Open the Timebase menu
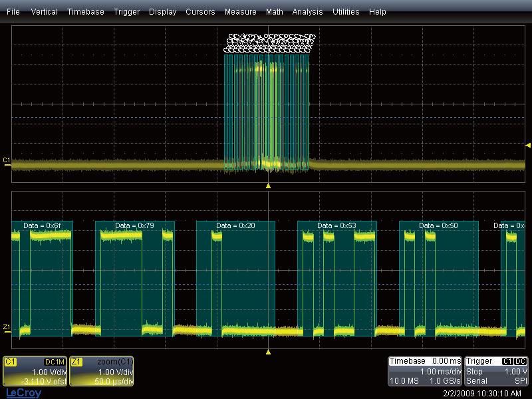This screenshot has width=532, height=399. click(85, 12)
